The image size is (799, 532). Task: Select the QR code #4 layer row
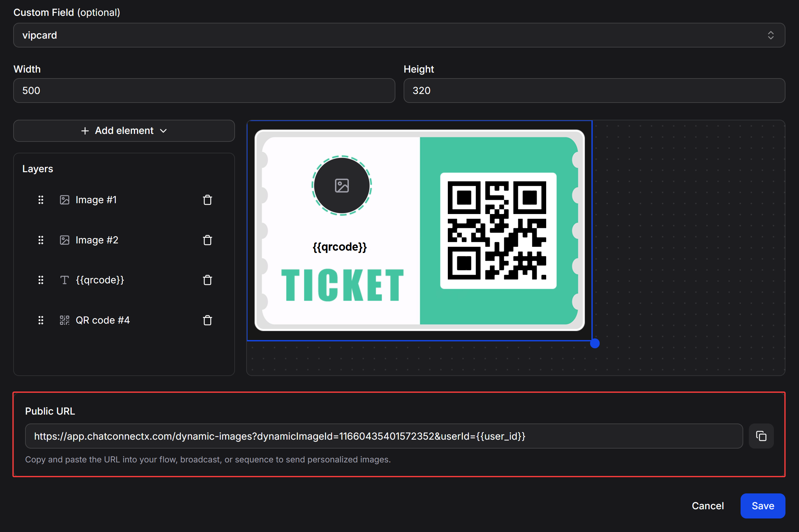[124, 320]
